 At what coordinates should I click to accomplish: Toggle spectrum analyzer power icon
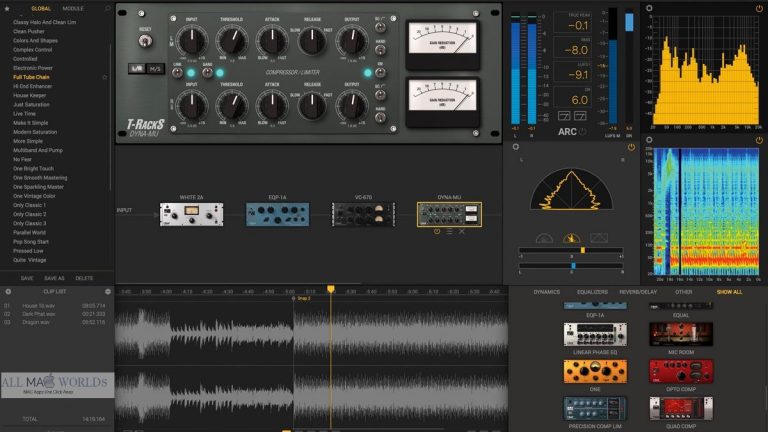point(759,8)
